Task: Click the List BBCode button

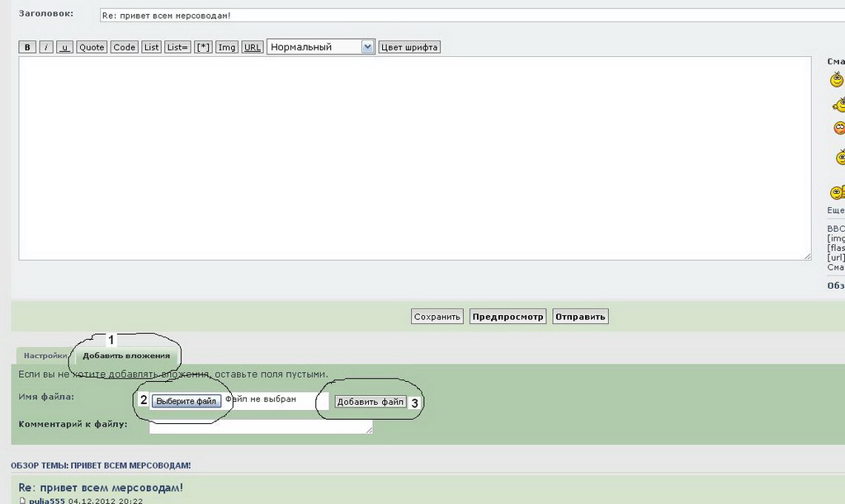Action: coord(151,47)
